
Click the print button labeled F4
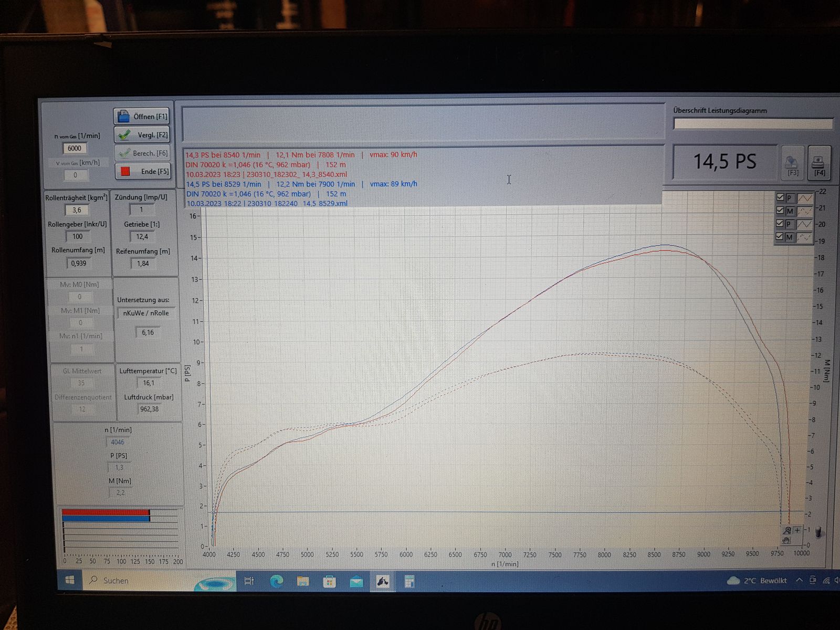819,163
